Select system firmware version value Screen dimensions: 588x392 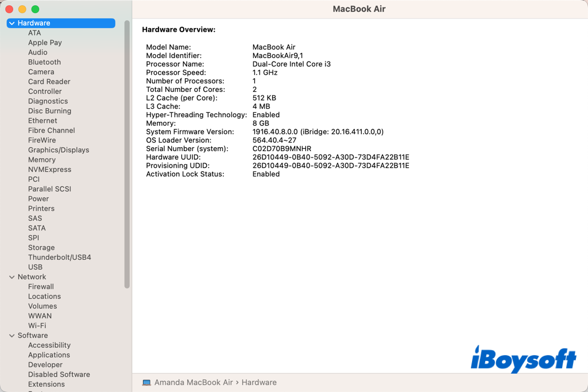point(318,132)
